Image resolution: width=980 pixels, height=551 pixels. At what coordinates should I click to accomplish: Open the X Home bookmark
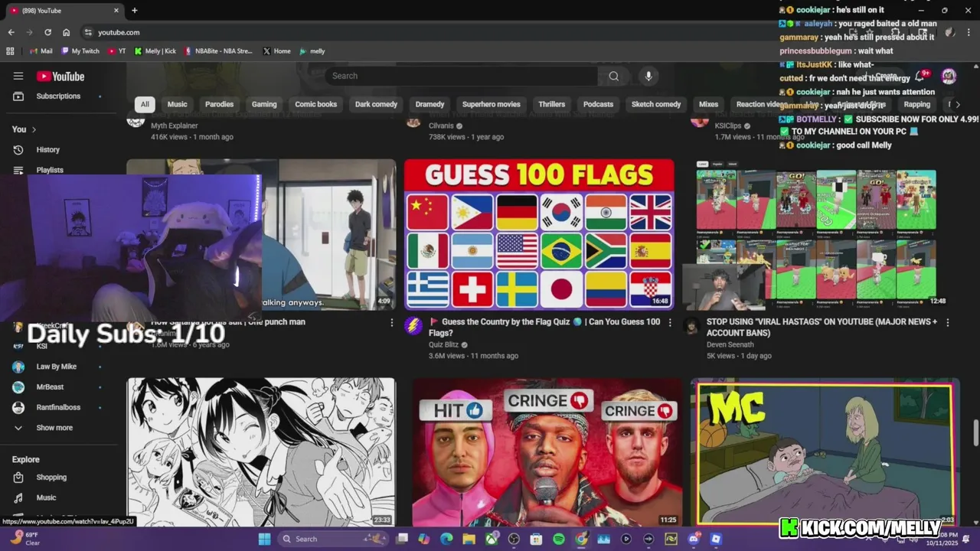[276, 51]
